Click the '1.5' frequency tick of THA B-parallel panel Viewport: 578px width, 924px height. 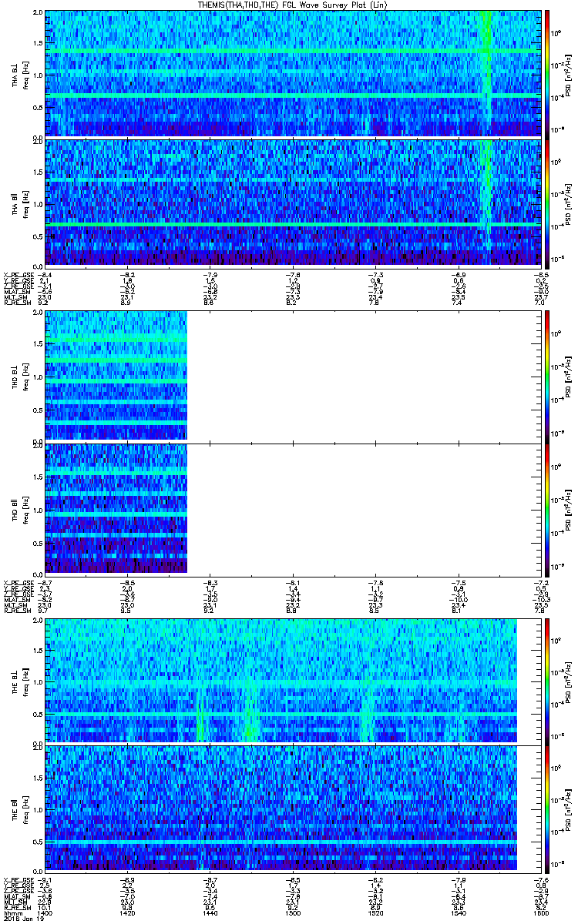pos(38,173)
